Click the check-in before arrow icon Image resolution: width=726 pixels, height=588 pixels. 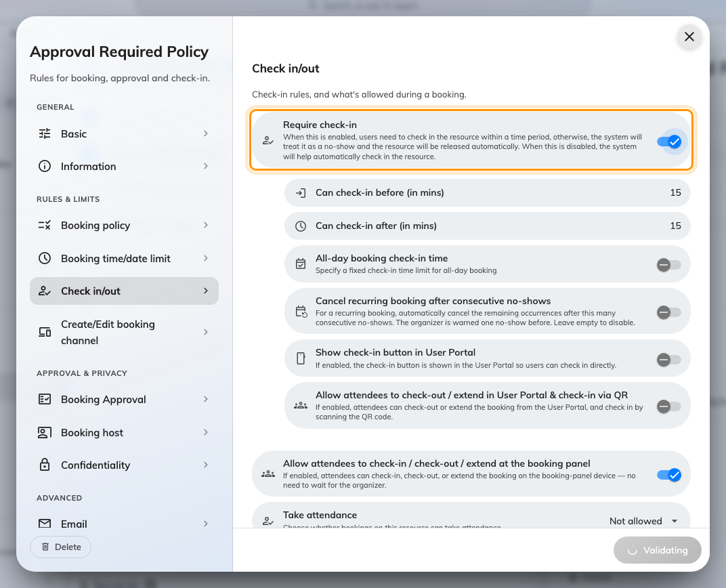[x=301, y=193]
